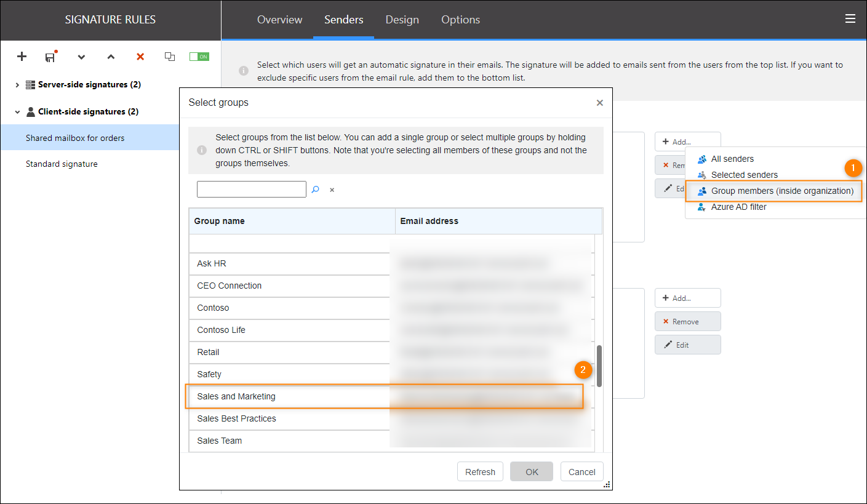
Task: Expand the Server-side signatures section
Action: pos(17,84)
